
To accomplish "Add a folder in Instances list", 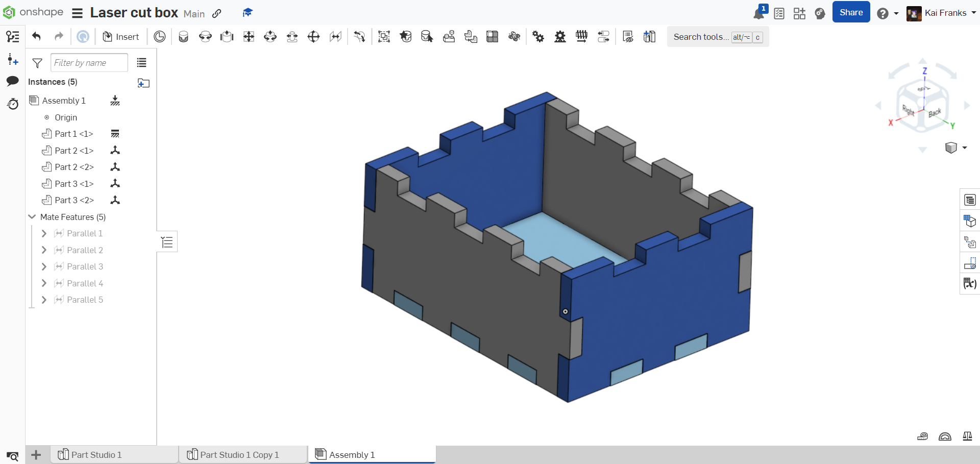I will [x=143, y=83].
